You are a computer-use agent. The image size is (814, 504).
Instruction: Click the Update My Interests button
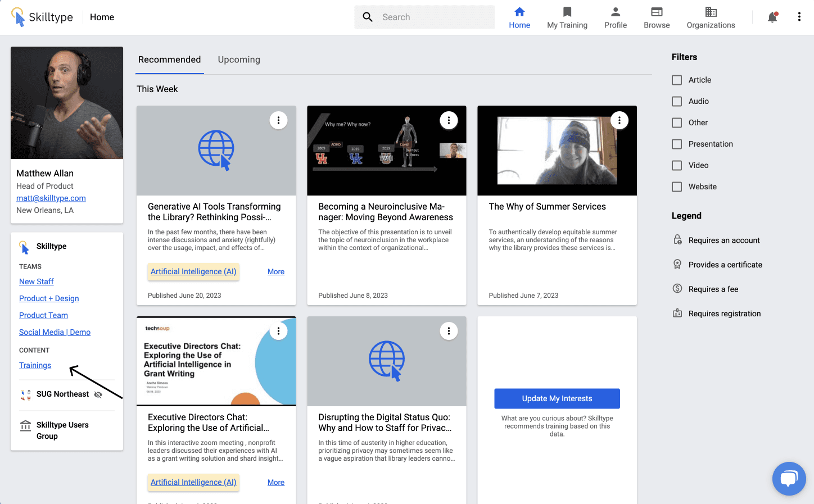(x=557, y=398)
